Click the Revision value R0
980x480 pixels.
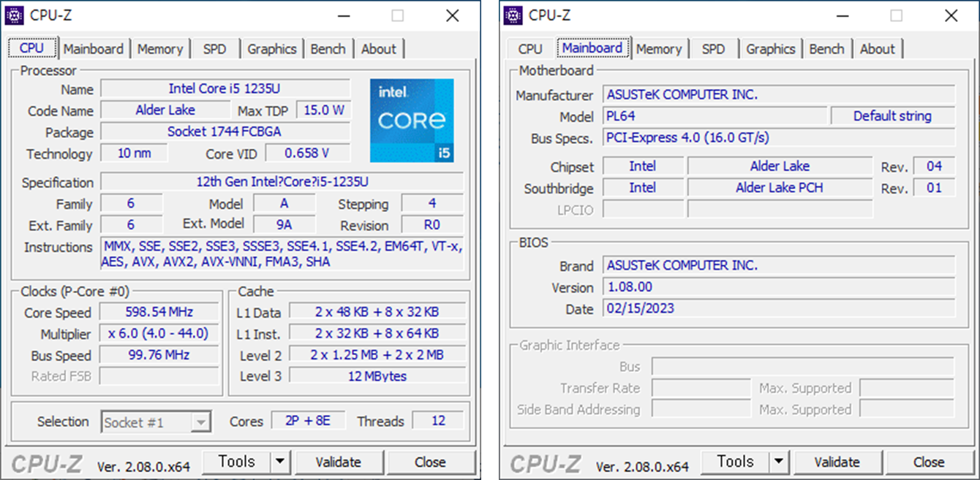pos(432,225)
